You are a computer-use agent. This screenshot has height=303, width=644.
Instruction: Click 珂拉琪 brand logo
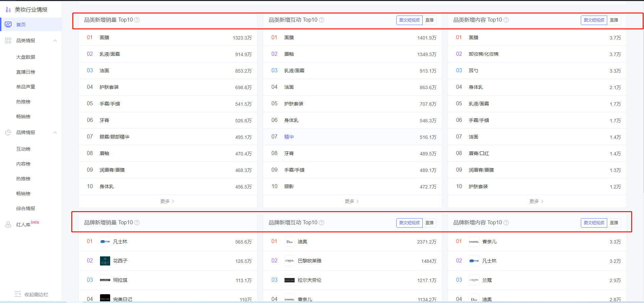click(105, 280)
